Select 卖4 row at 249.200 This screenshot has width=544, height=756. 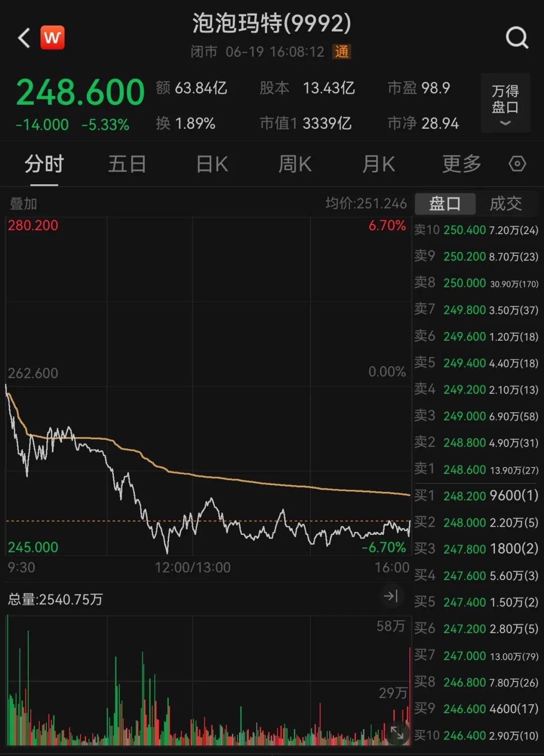point(476,390)
